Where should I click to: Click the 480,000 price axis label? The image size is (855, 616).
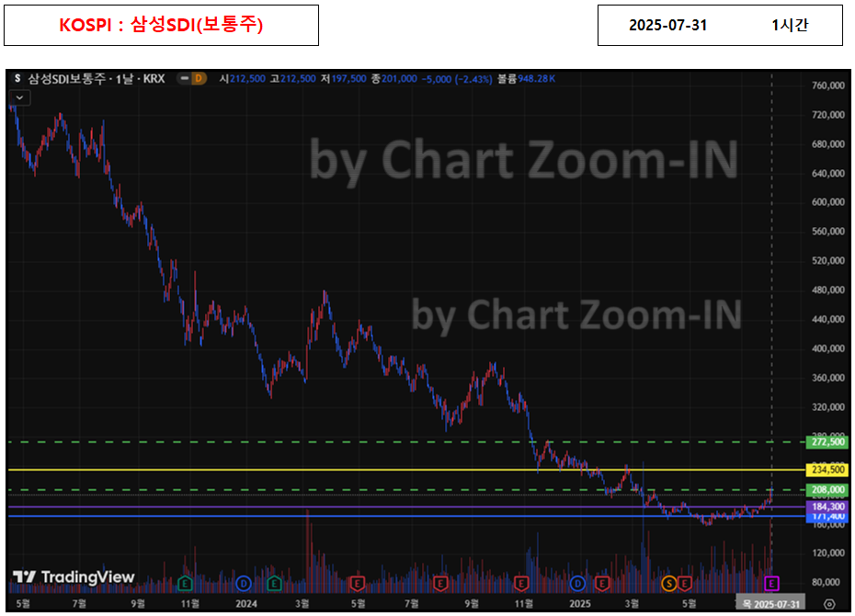click(827, 290)
